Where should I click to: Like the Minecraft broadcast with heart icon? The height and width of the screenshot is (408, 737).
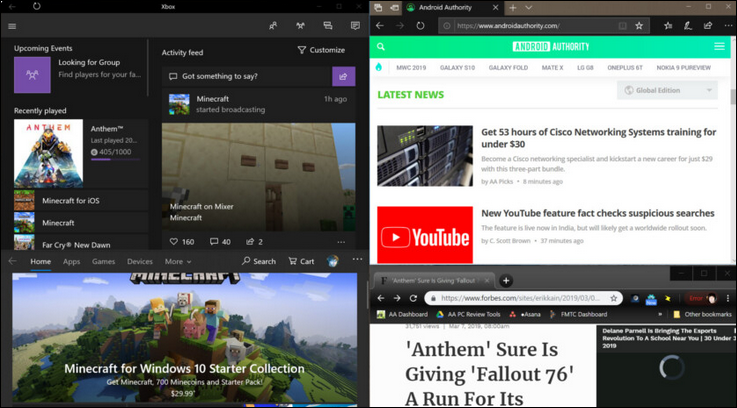click(x=174, y=241)
